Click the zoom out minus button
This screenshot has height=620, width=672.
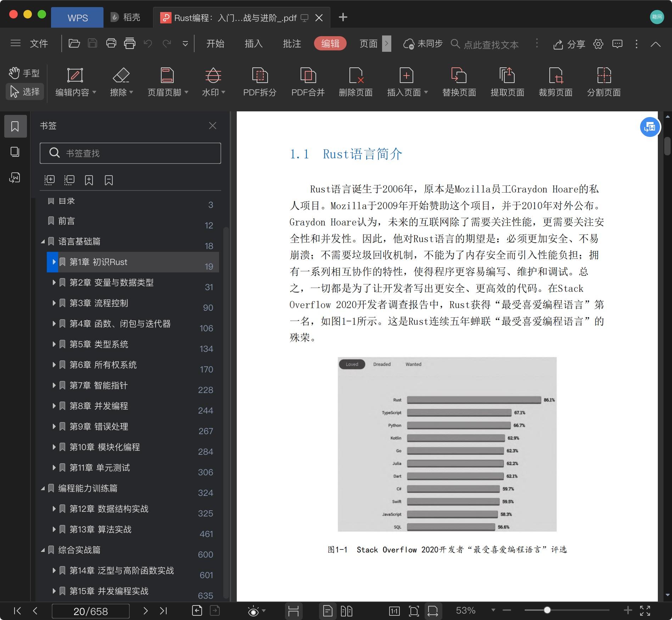click(x=507, y=610)
